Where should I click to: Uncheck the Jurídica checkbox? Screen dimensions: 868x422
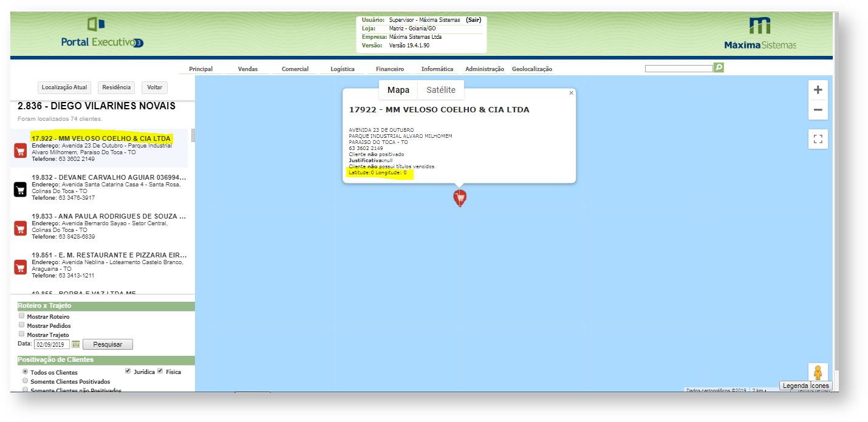(x=128, y=371)
